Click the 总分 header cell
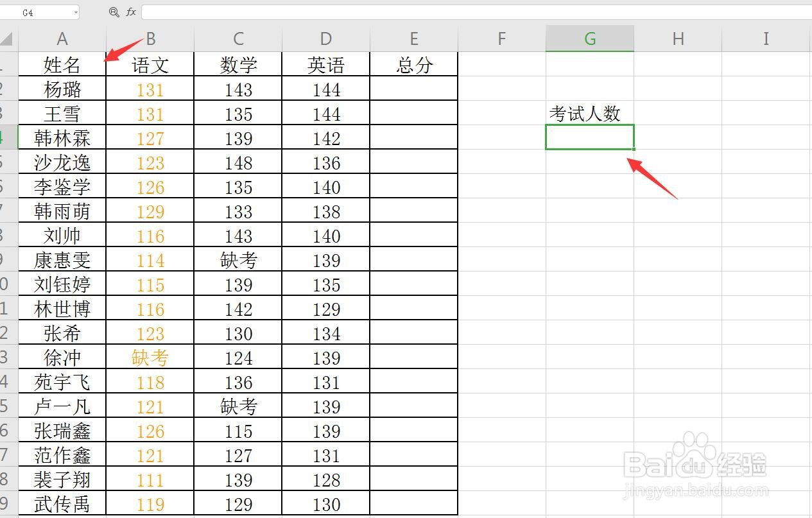 414,64
